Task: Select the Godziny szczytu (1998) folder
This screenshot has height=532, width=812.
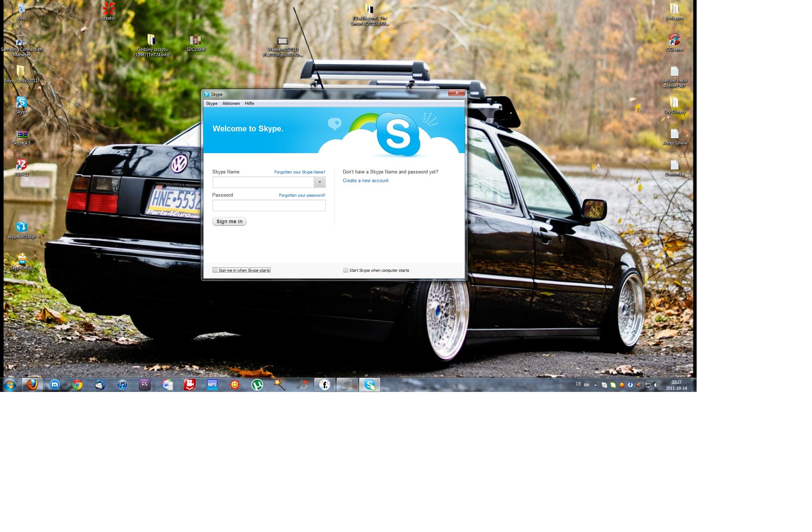Action: (x=152, y=46)
